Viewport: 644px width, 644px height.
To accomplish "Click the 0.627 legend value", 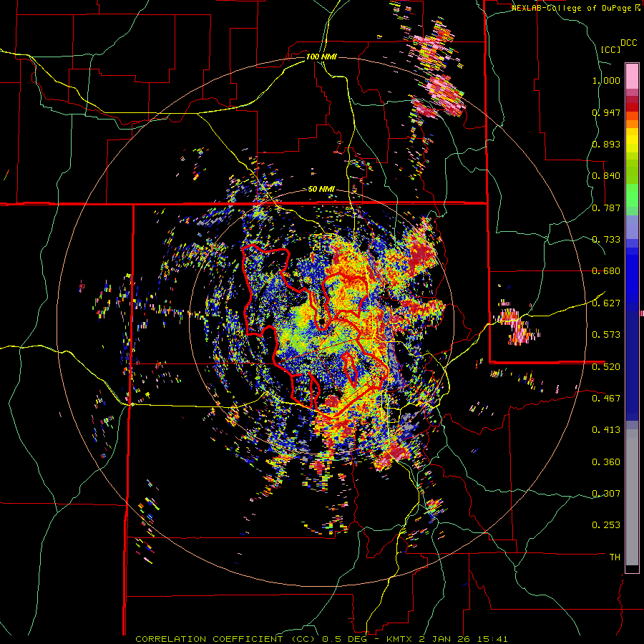I will tap(606, 303).
